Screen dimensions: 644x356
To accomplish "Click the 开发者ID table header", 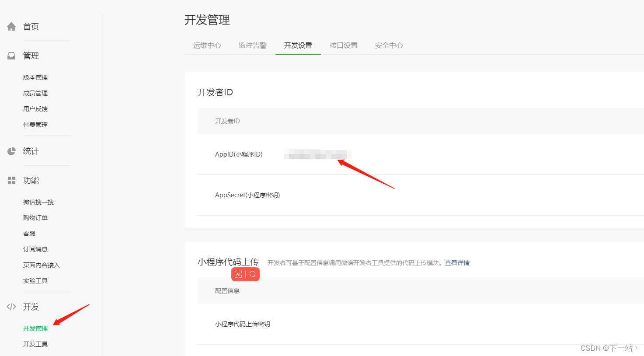I will [x=227, y=121].
